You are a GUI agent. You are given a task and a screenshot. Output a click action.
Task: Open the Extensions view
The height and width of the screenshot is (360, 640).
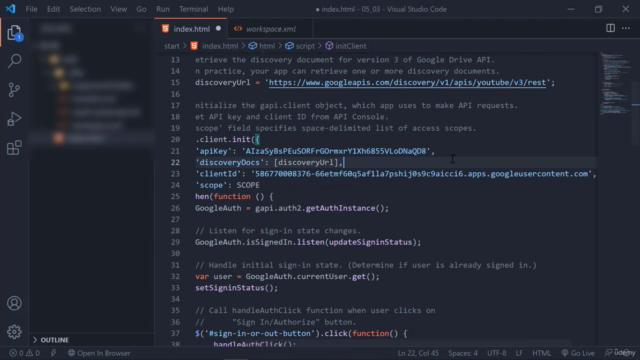[14, 148]
